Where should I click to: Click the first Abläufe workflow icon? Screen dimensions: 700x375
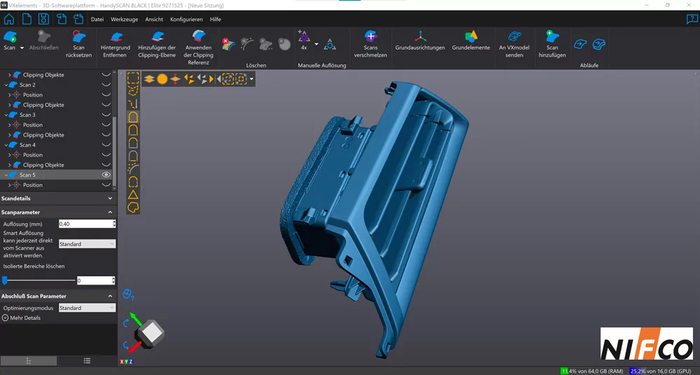[x=580, y=44]
